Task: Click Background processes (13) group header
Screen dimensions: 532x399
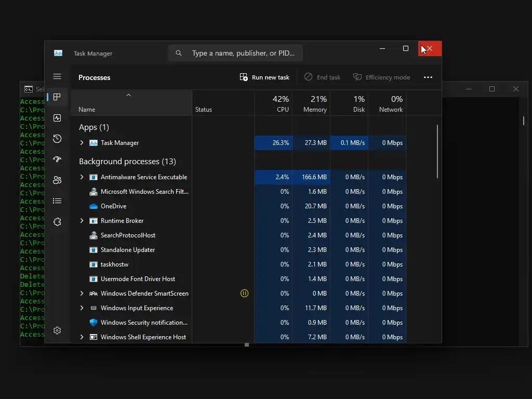Action: [x=128, y=162]
